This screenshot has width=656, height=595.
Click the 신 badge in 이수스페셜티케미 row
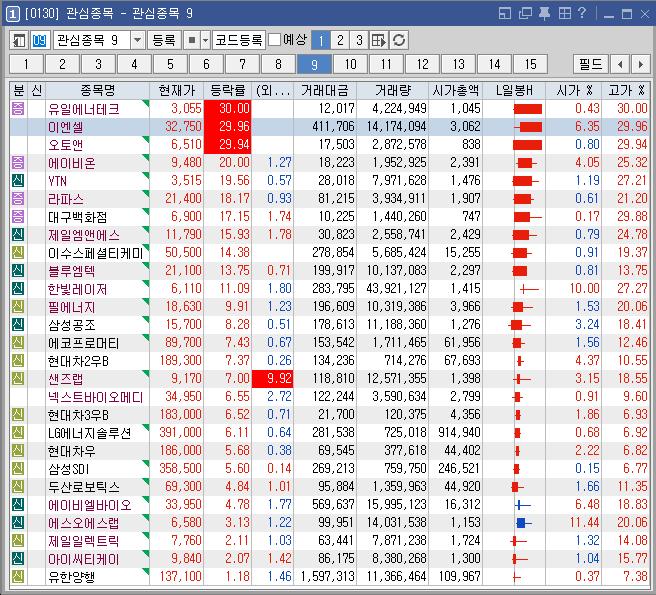18,253
